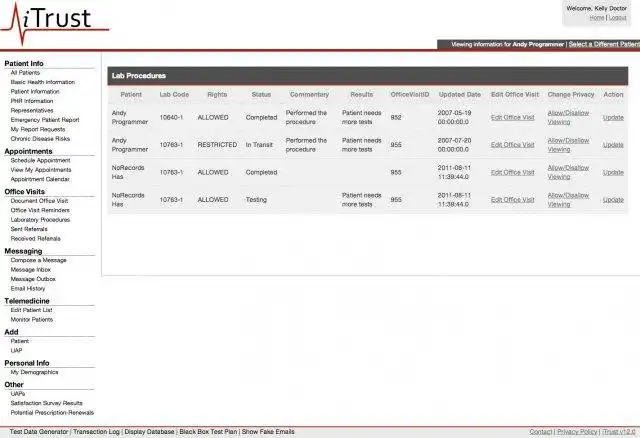View Office Visit Reminders

click(x=40, y=210)
